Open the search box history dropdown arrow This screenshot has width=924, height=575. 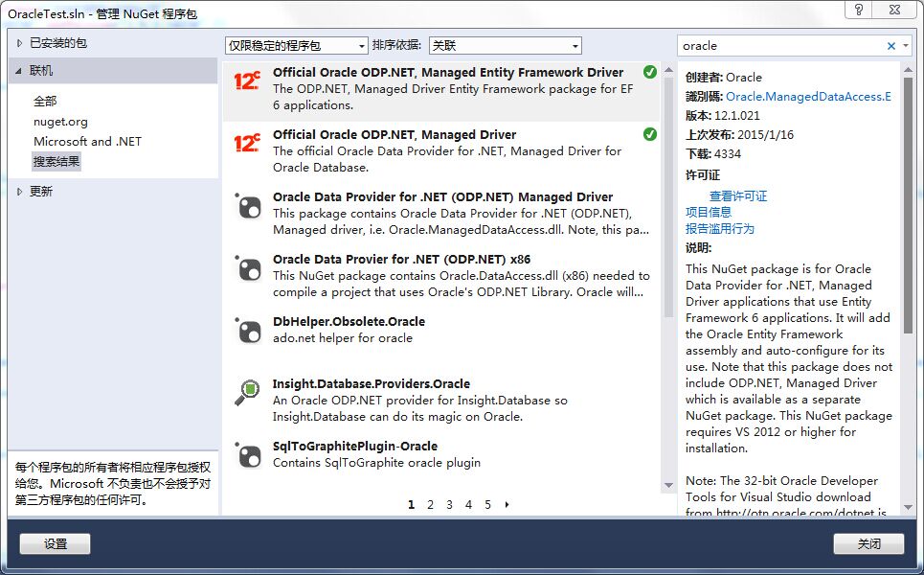905,46
